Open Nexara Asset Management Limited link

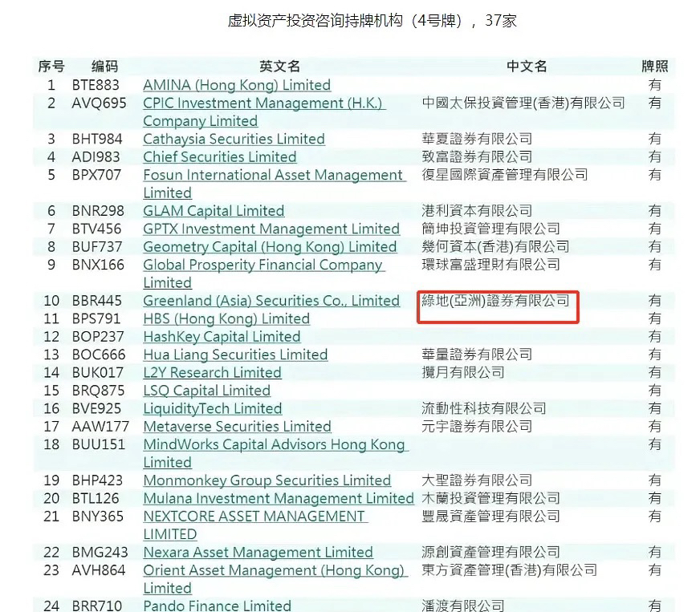258,552
